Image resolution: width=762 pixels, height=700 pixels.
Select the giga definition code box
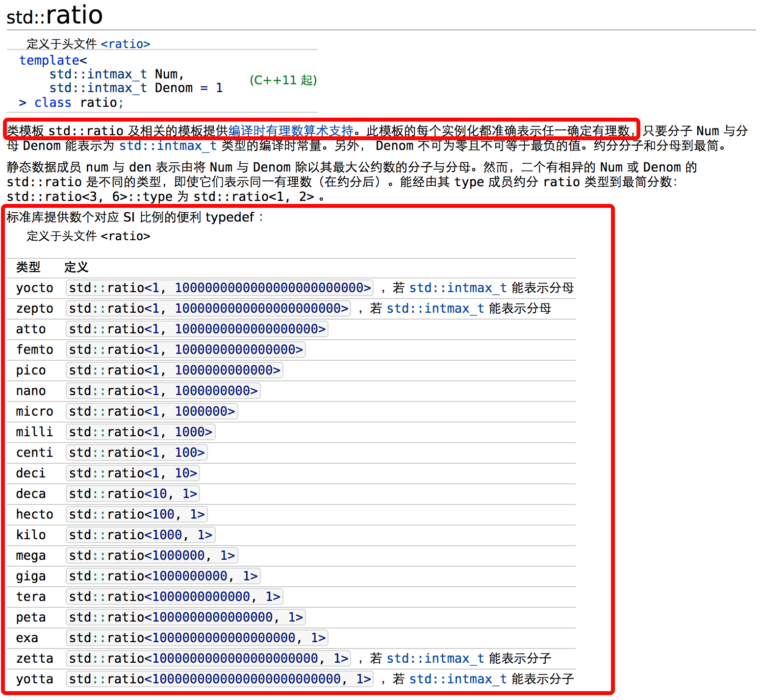[163, 576]
